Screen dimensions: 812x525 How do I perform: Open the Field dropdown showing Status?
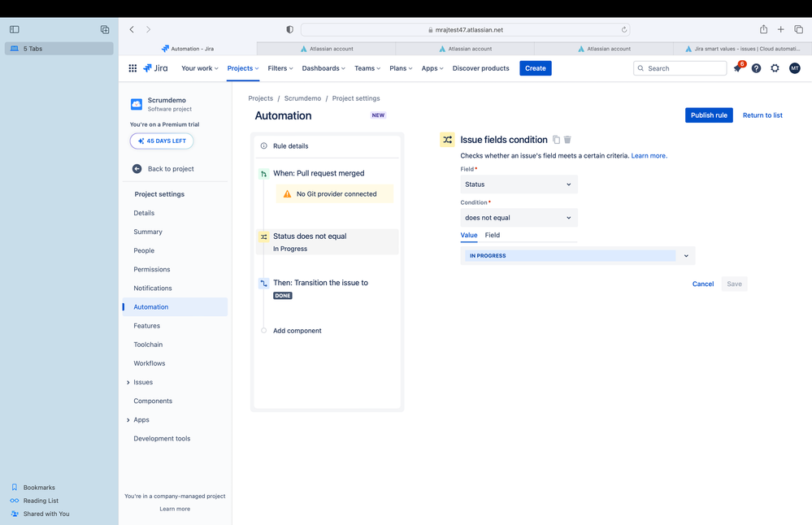(x=519, y=184)
